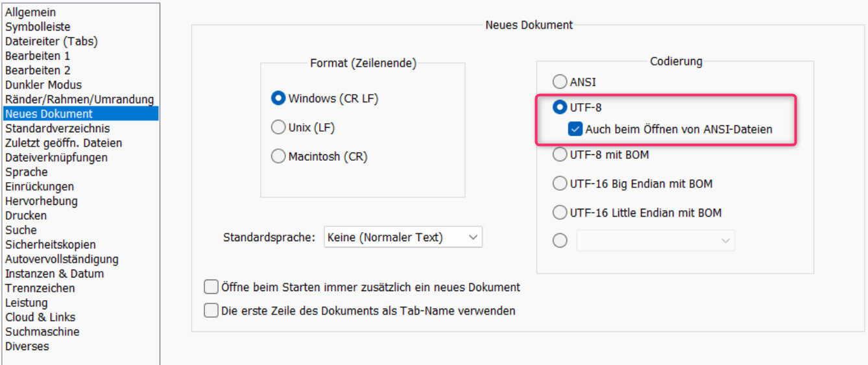Select Autovervollständigung in the category list
868x365 pixels.
tap(62, 259)
